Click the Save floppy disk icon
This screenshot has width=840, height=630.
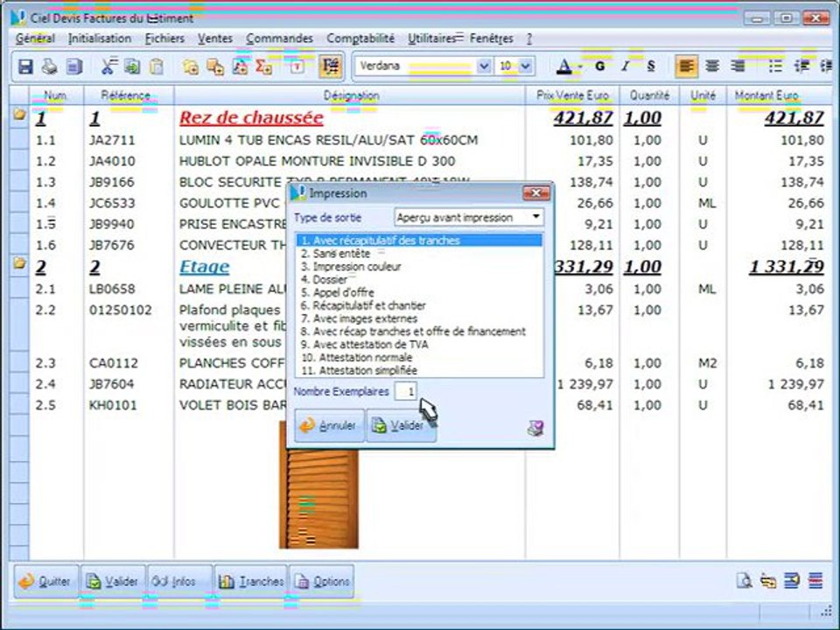pyautogui.click(x=25, y=66)
